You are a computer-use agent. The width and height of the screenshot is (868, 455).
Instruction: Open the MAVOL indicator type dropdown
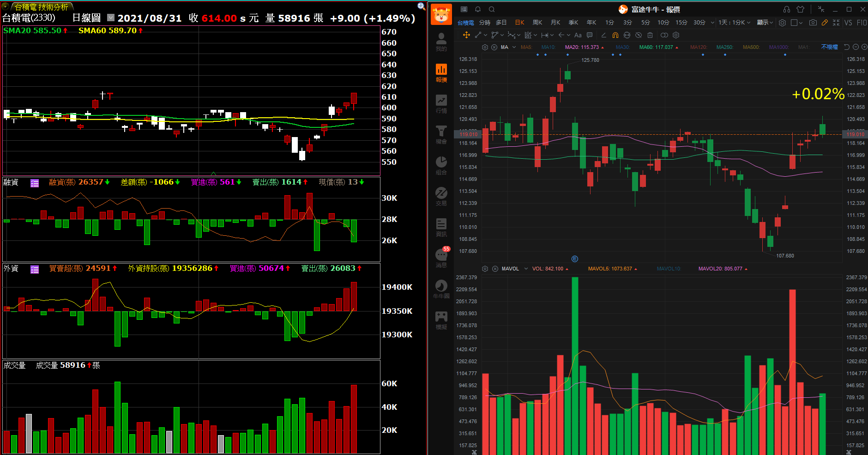526,269
